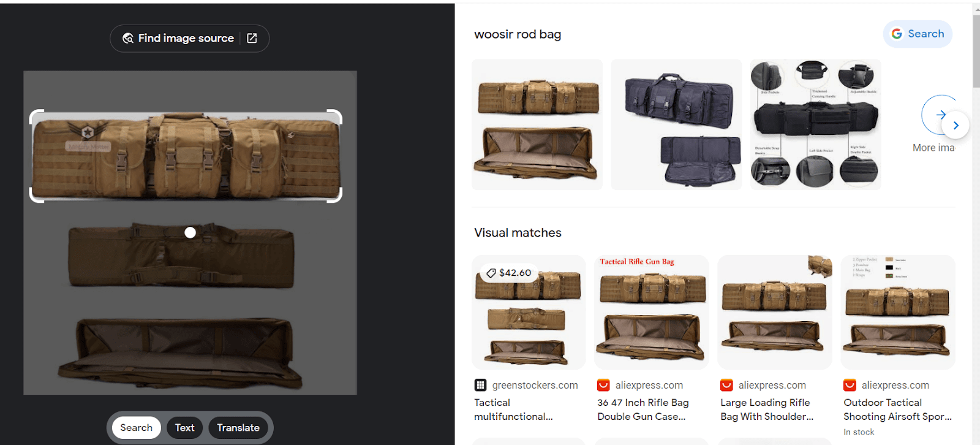Click the Find image source lens icon
The height and width of the screenshot is (445, 980).
[x=128, y=38]
